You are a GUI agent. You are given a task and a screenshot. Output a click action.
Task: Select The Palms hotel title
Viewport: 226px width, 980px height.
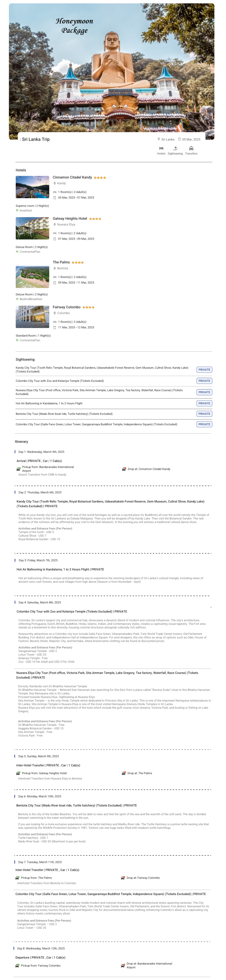pyautogui.click(x=61, y=262)
